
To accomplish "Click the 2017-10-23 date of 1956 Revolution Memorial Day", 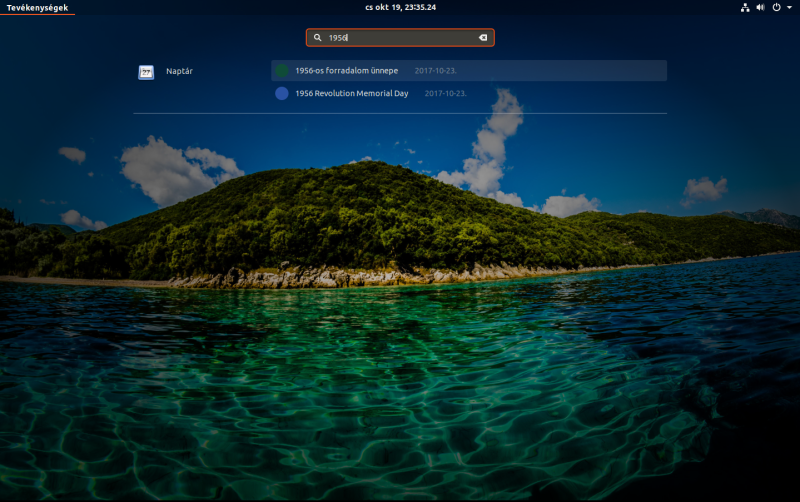I will point(445,93).
